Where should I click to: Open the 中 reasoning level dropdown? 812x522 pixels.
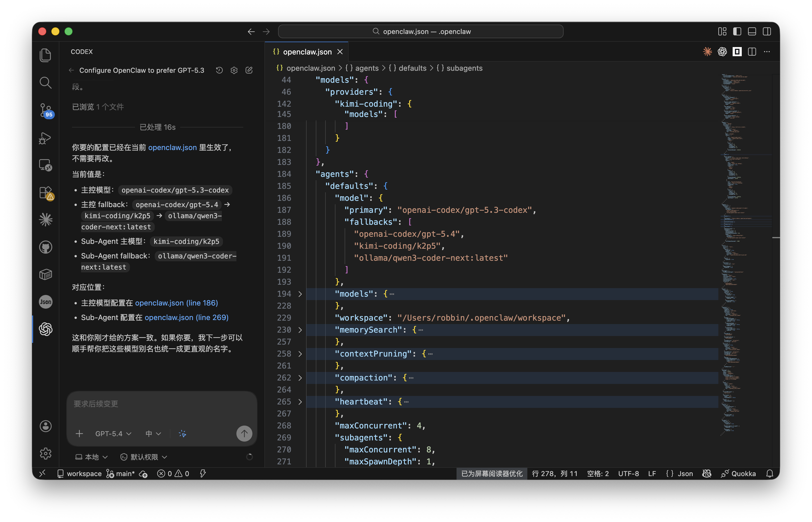click(x=153, y=434)
